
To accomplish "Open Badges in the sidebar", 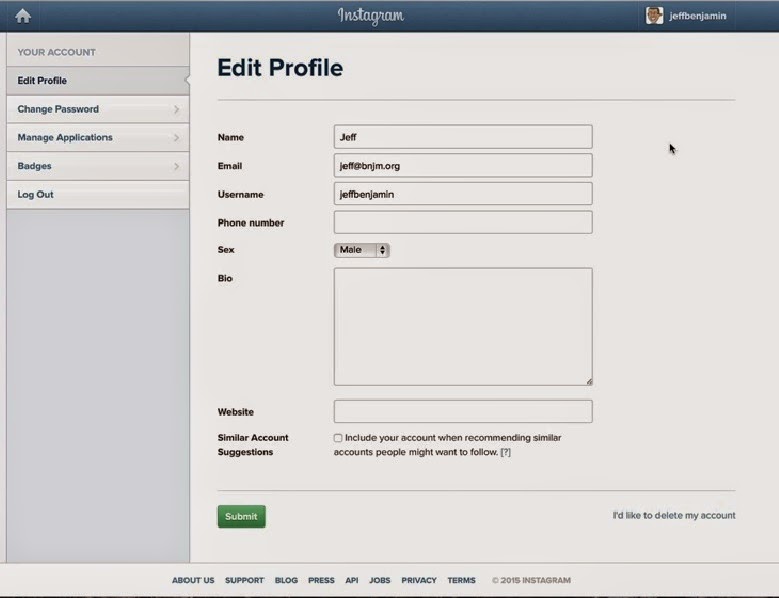I will (98, 166).
